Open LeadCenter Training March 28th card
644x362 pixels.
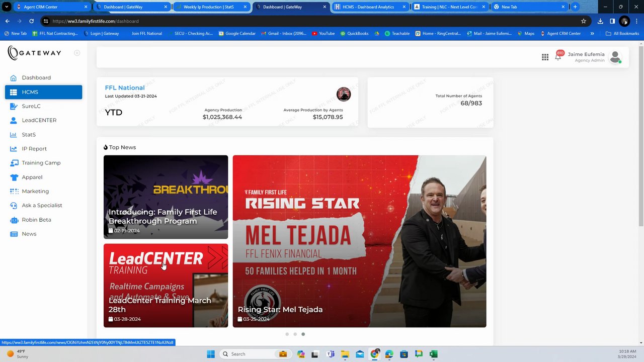click(x=166, y=286)
